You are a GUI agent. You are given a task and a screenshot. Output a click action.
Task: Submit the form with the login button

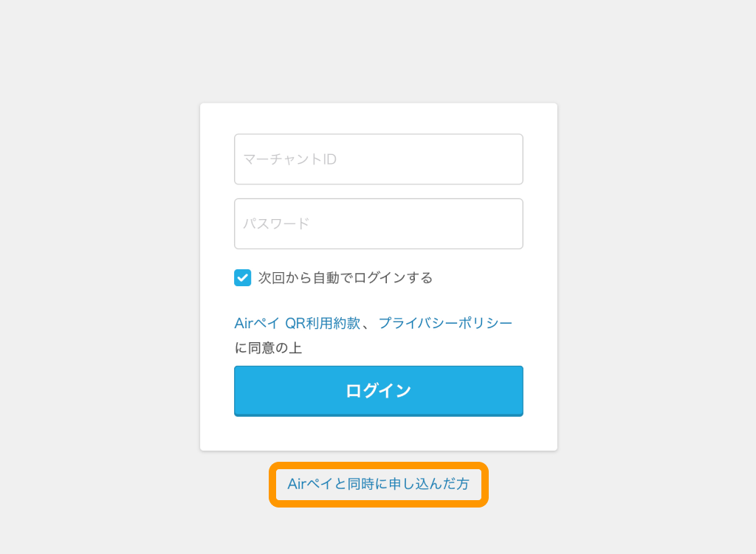[378, 390]
